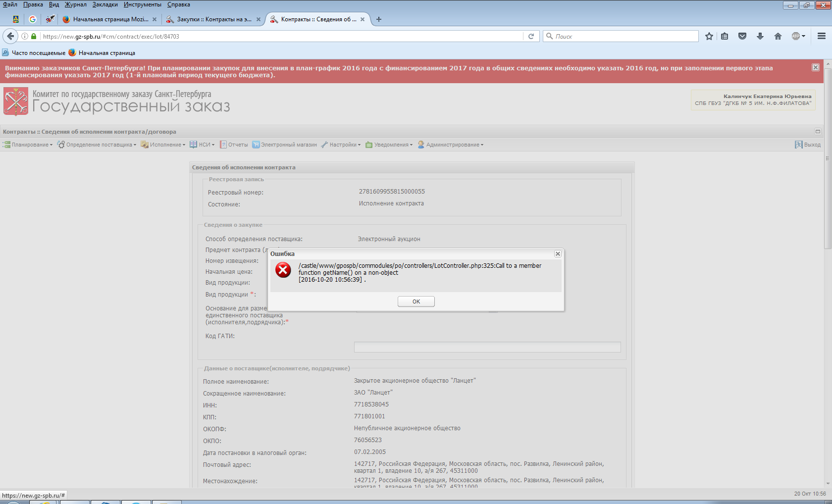Click the user info box Калинчук Екатерина

(753, 100)
